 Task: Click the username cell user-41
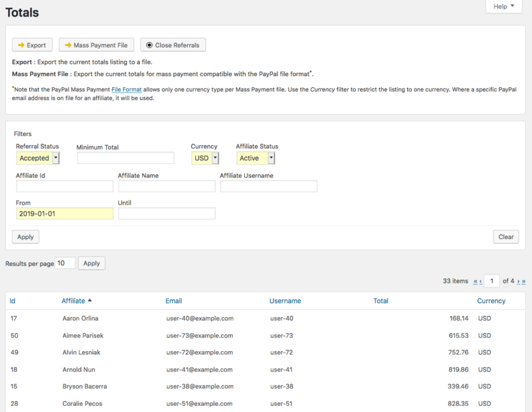click(281, 369)
